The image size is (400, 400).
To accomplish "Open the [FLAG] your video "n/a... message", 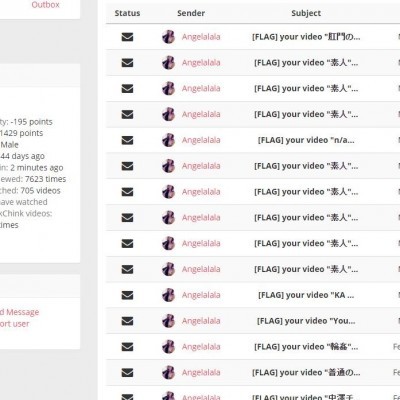I will click(306, 140).
